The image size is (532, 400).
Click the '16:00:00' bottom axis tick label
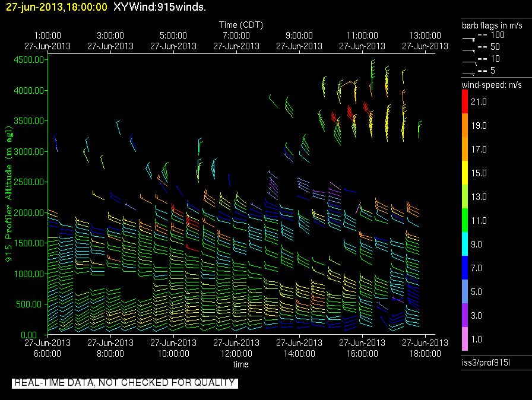pyautogui.click(x=362, y=354)
